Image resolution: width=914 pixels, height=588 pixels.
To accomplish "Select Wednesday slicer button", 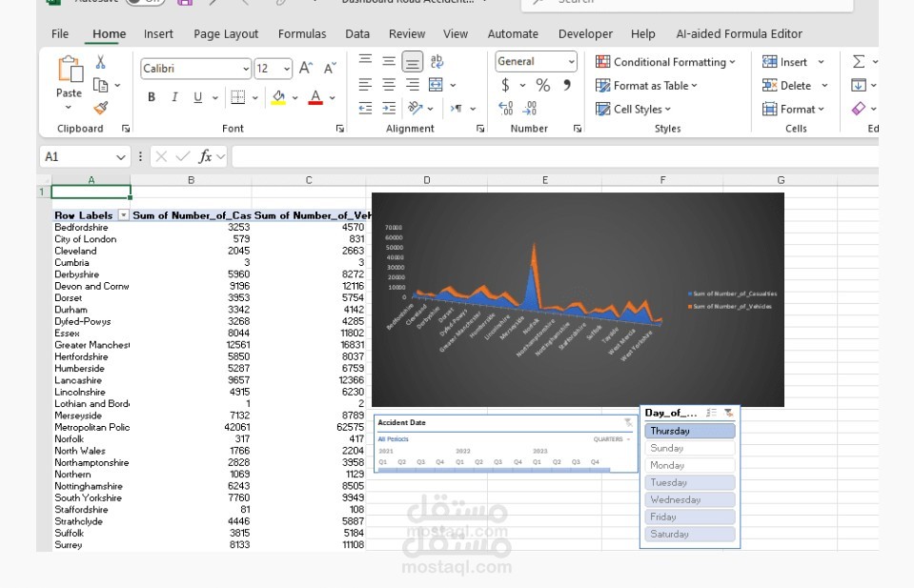I will (690, 499).
